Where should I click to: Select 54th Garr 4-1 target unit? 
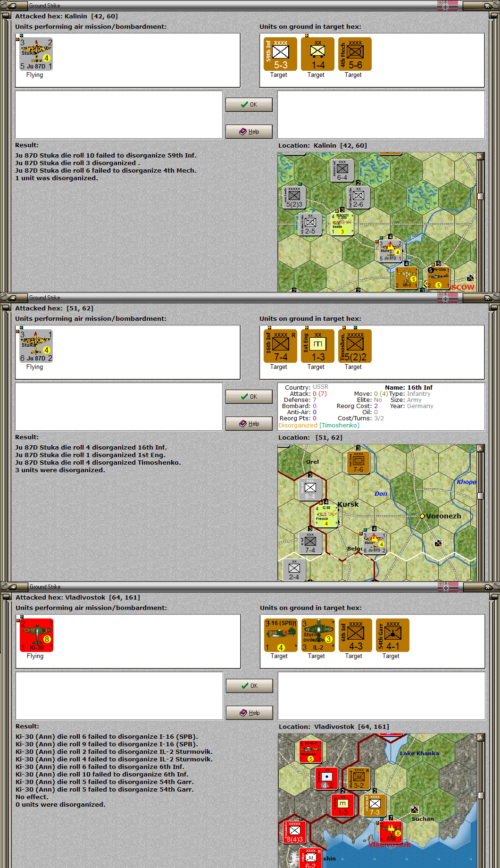tap(392, 635)
